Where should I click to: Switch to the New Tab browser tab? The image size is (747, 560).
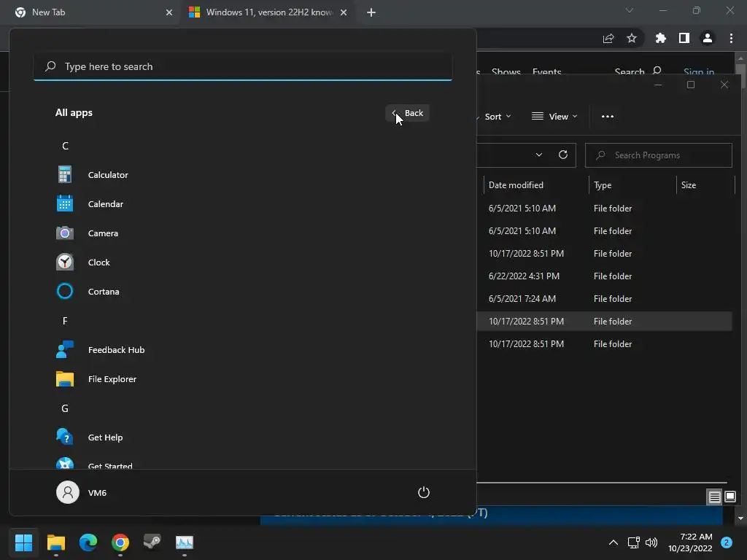pos(90,12)
